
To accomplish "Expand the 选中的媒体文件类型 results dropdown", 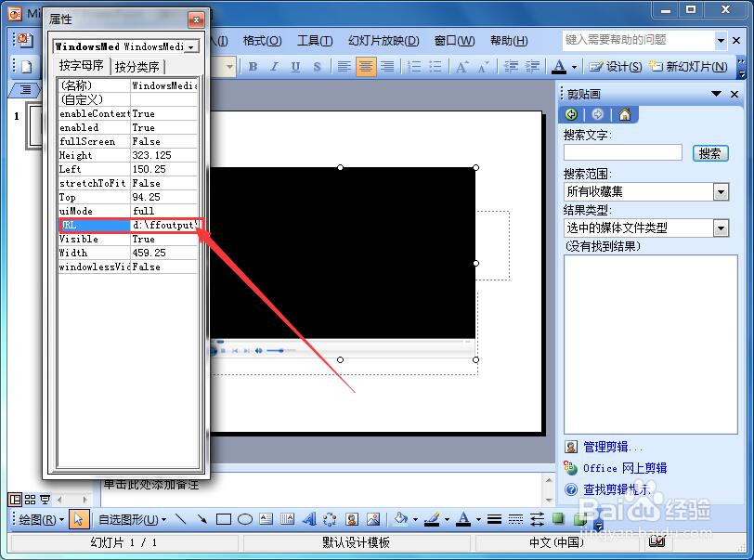I will click(x=721, y=228).
